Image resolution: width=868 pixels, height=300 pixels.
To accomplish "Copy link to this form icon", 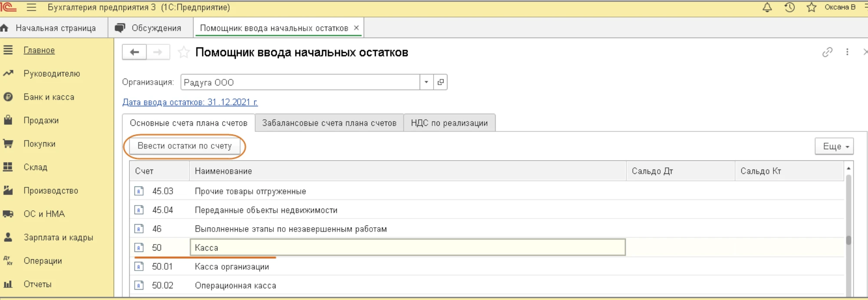I will click(x=827, y=52).
